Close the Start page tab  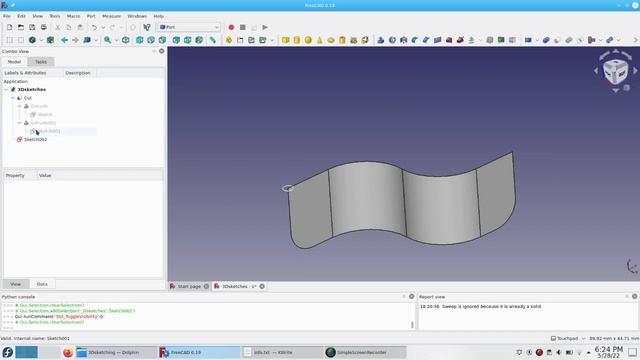(206, 287)
